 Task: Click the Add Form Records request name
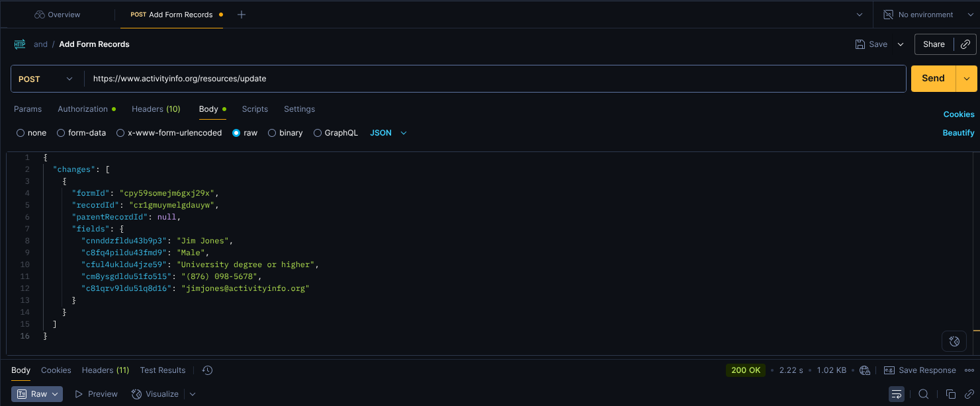point(94,44)
